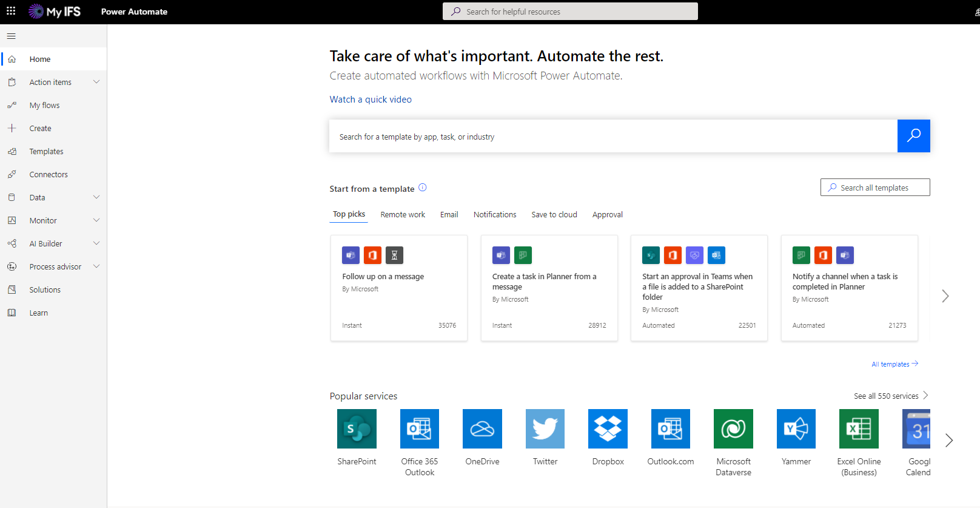
Task: Focus the Search for helpful resources field
Action: pyautogui.click(x=570, y=12)
